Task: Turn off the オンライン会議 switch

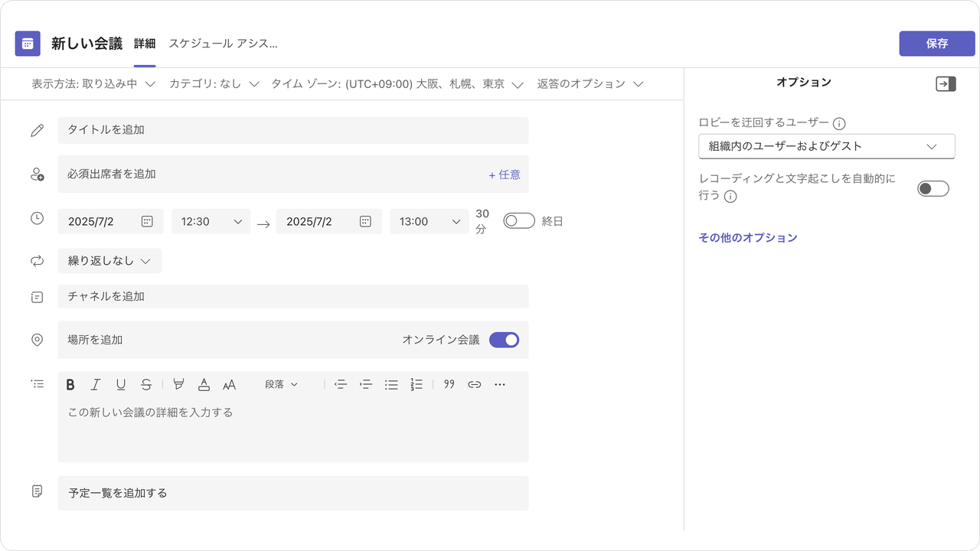Action: pyautogui.click(x=504, y=340)
